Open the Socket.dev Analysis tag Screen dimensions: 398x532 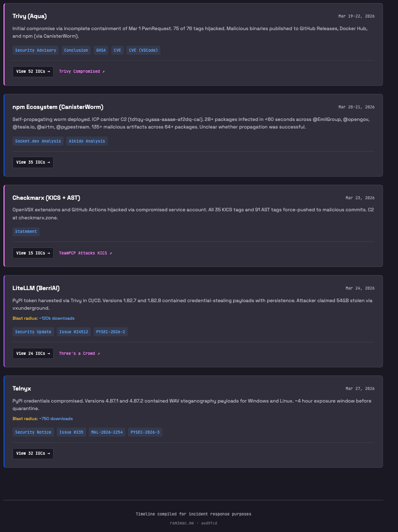(x=38, y=141)
